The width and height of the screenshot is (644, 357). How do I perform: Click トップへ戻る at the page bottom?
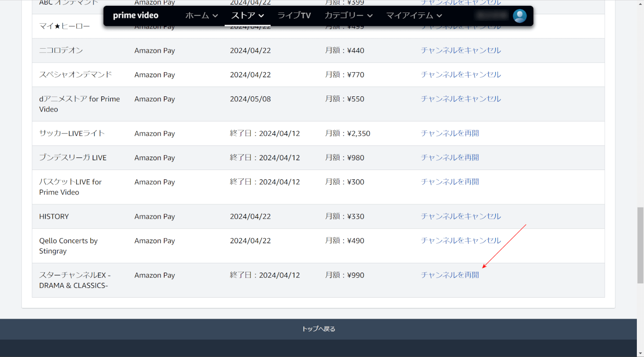[x=318, y=329]
